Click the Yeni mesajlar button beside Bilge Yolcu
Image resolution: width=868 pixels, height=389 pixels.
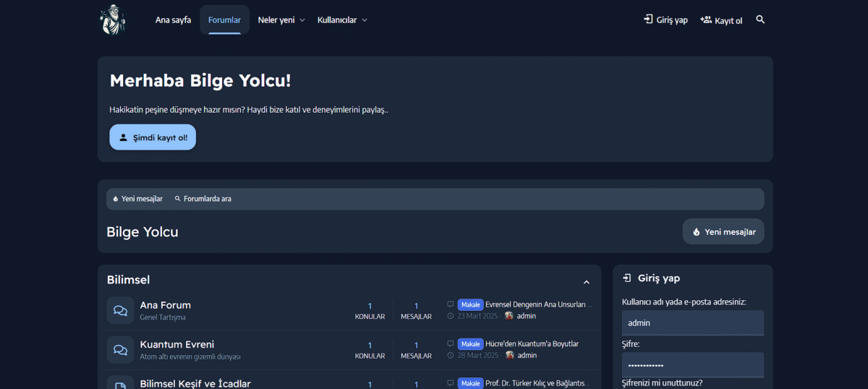723,231
